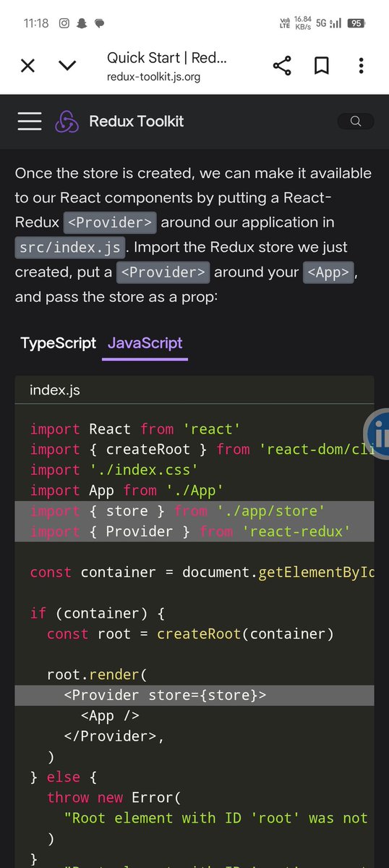Click the import App from './App' line
This screenshot has height=868, width=389.
click(x=127, y=490)
